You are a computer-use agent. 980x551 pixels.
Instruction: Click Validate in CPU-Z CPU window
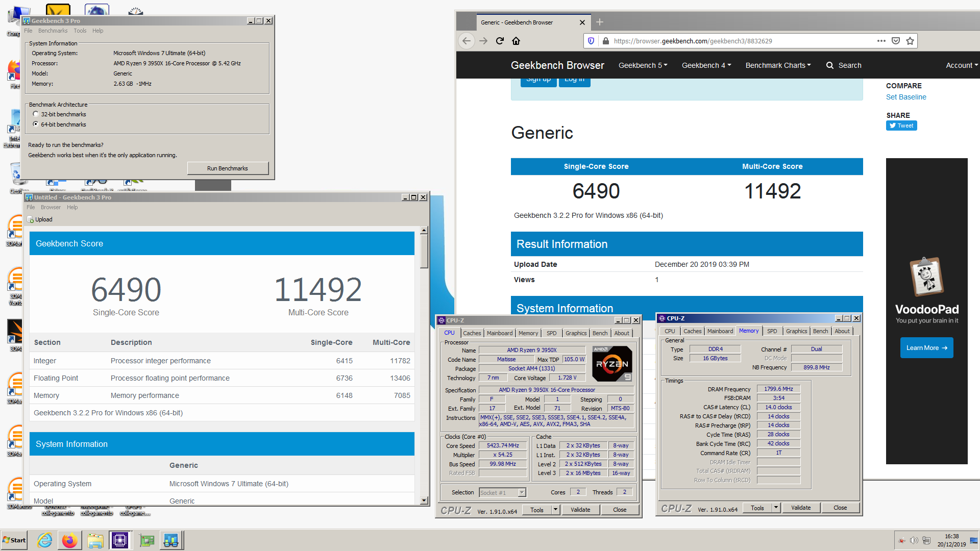[580, 510]
